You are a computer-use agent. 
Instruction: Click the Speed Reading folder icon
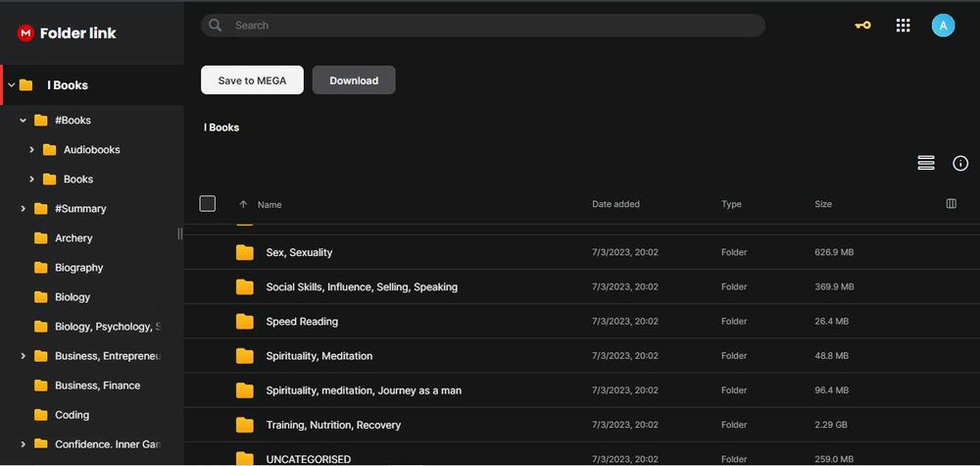coord(245,322)
